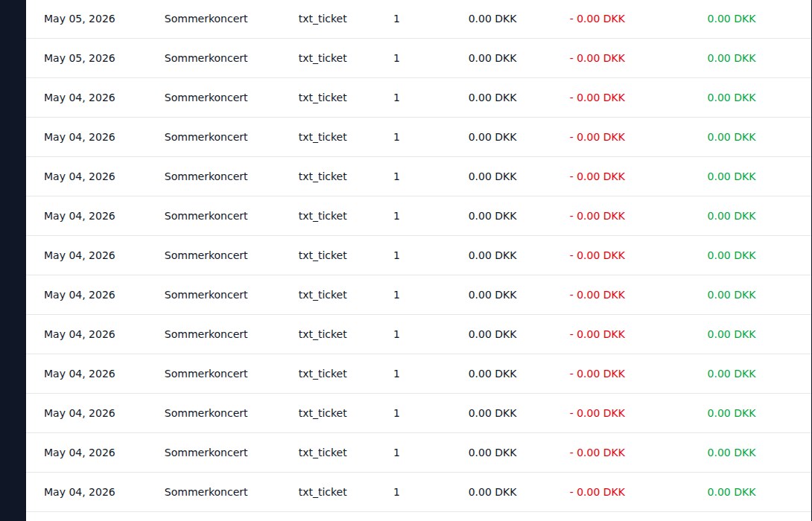The height and width of the screenshot is (521, 812).
Task: Select the date in the first May 04 row
Action: pyautogui.click(x=79, y=98)
